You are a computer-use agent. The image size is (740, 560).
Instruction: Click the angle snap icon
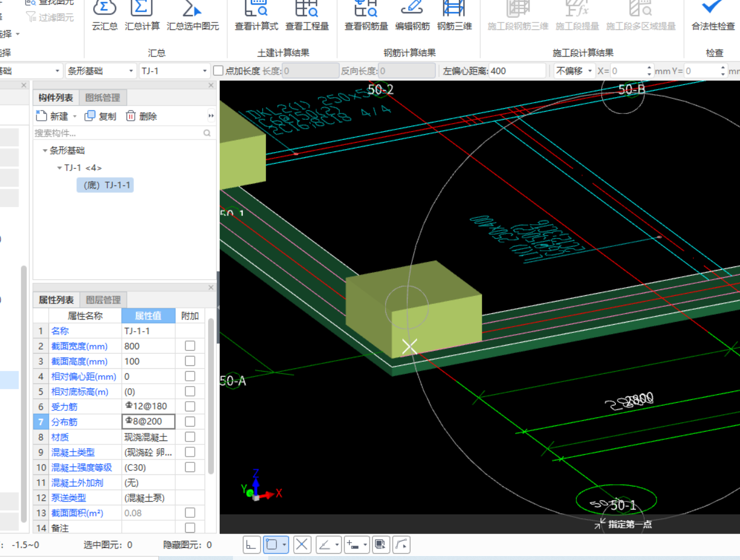pyautogui.click(x=324, y=544)
